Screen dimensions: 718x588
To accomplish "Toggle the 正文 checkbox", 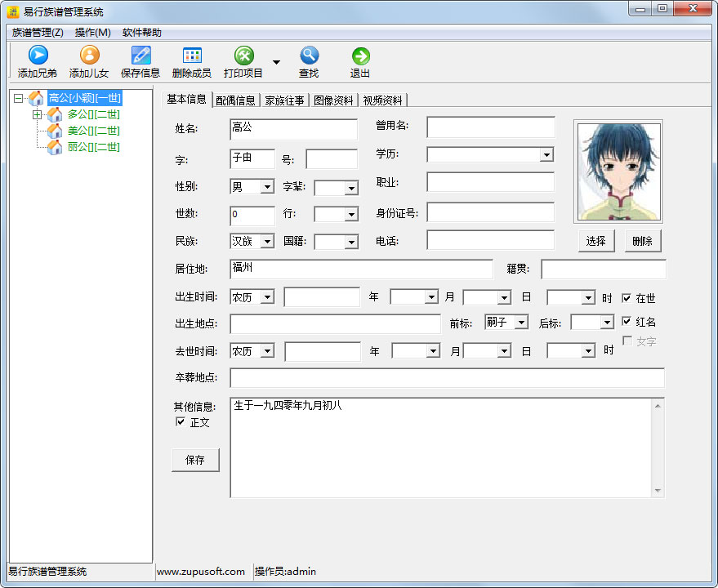I will coord(181,421).
